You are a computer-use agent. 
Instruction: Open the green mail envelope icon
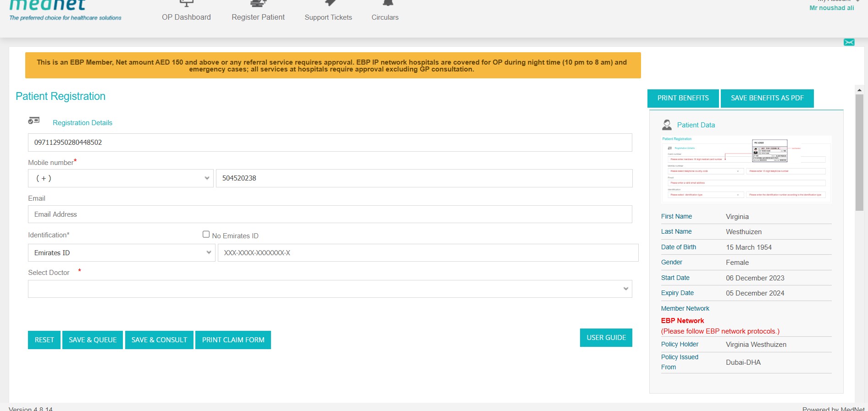[849, 42]
